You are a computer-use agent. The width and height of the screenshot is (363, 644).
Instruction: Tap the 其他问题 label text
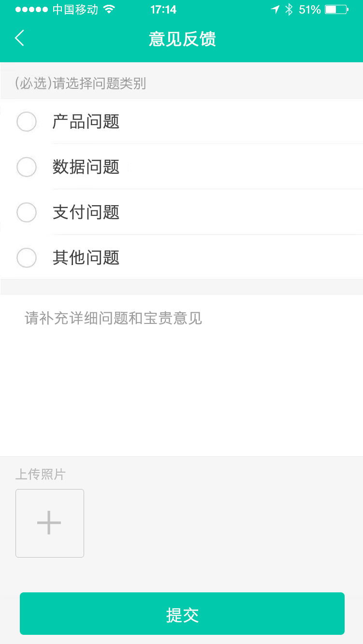(86, 258)
